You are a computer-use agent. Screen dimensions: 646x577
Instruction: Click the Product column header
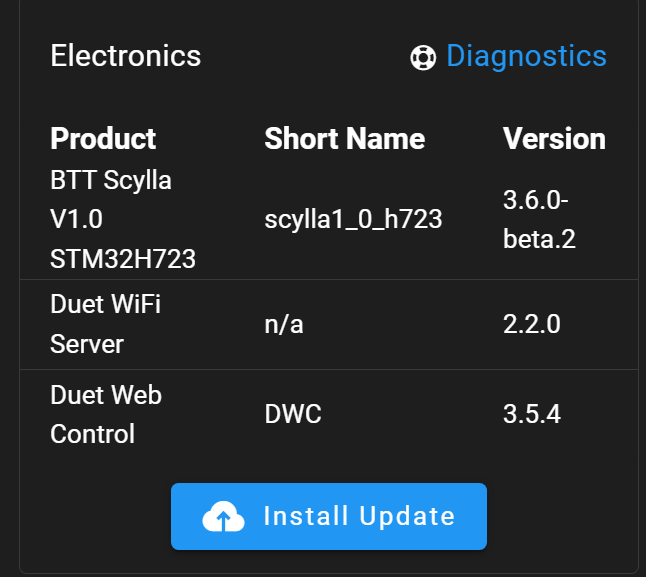(x=103, y=138)
